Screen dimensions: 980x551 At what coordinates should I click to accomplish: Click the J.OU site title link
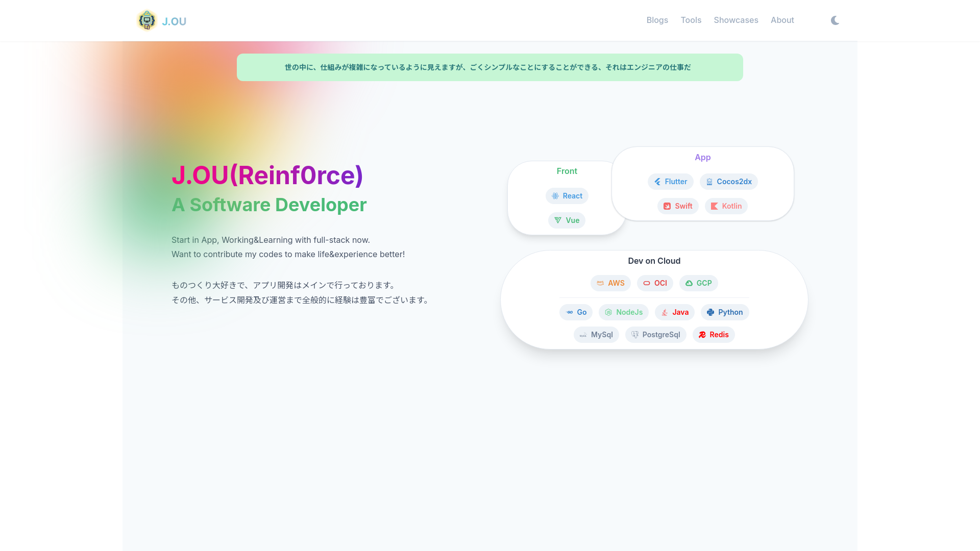[x=174, y=21]
